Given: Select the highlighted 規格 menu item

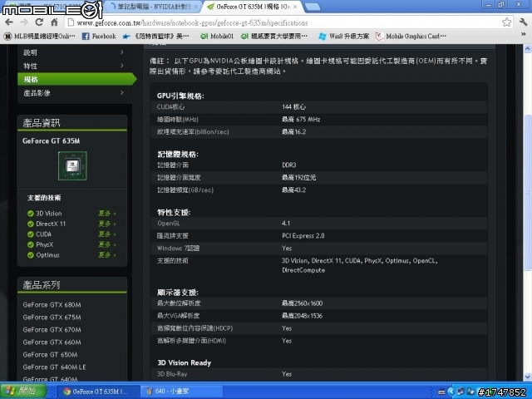Looking at the screenshot, I should point(76,80).
